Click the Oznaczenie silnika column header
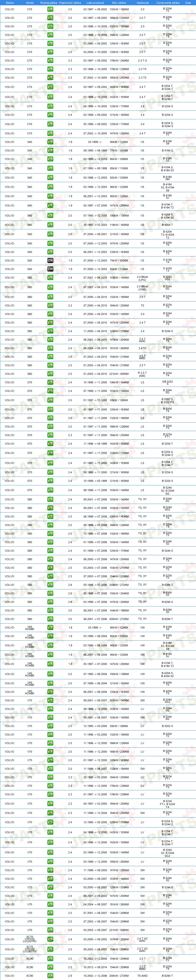 point(167,3)
